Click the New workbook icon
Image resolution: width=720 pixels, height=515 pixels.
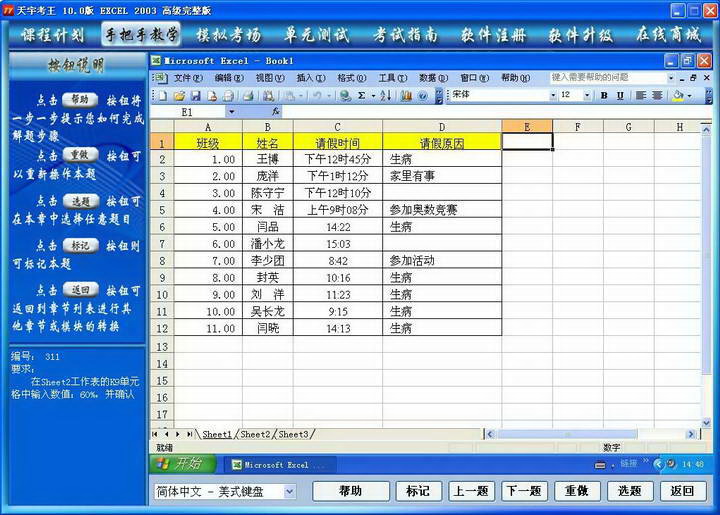click(163, 95)
